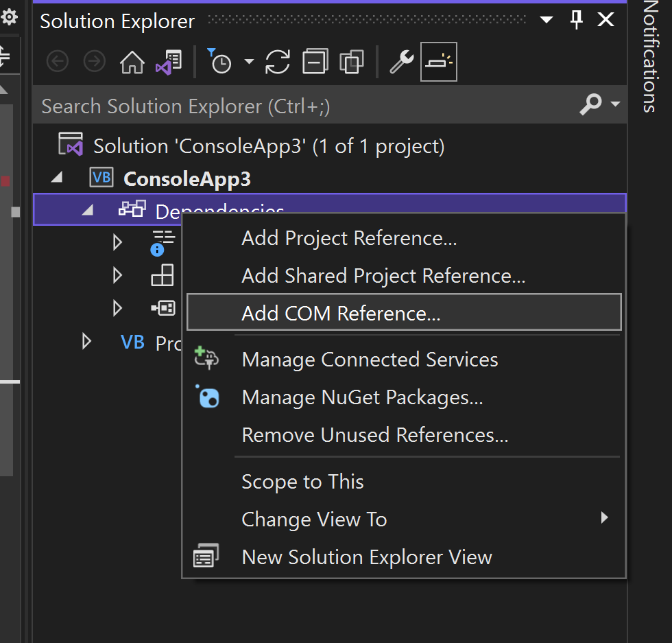Click the Back navigation arrow
Image resolution: width=672 pixels, height=643 pixels.
coord(58,62)
